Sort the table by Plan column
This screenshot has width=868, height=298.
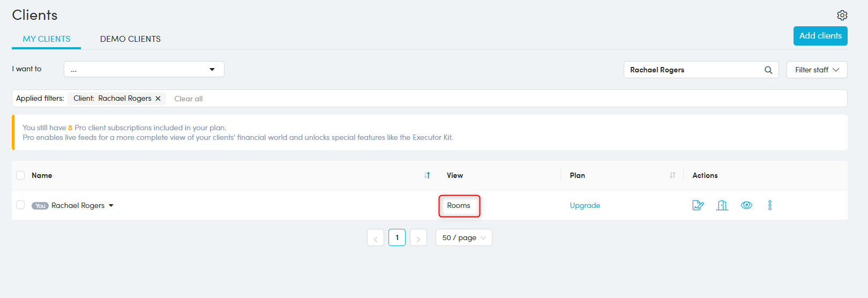point(672,175)
